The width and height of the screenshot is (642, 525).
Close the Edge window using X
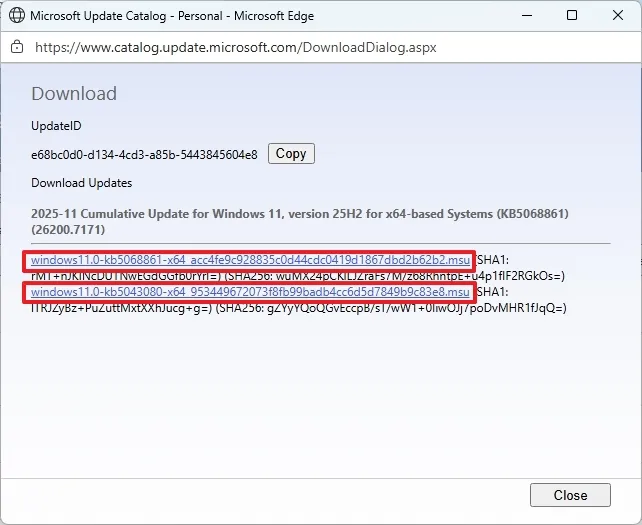click(618, 16)
